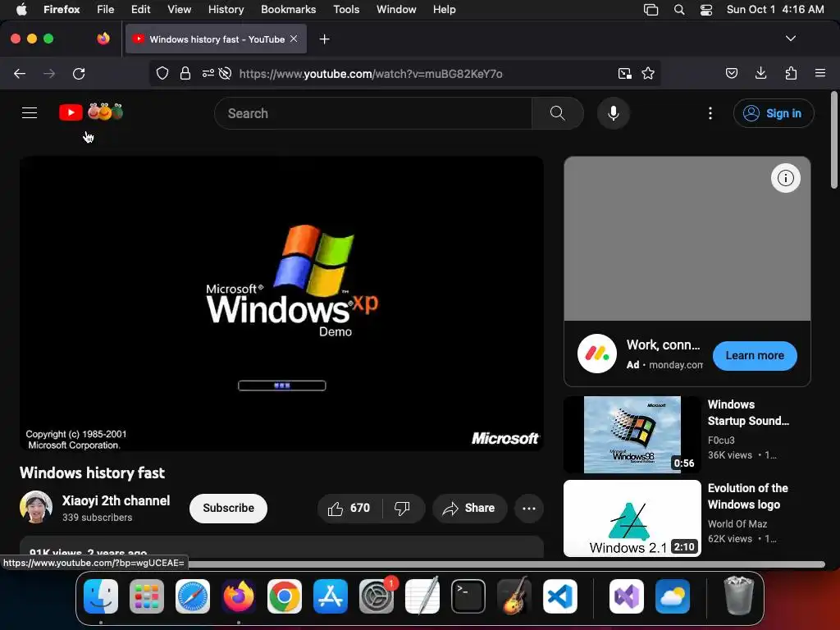Click the page vertical scrollbar
840x630 pixels.
(833, 140)
